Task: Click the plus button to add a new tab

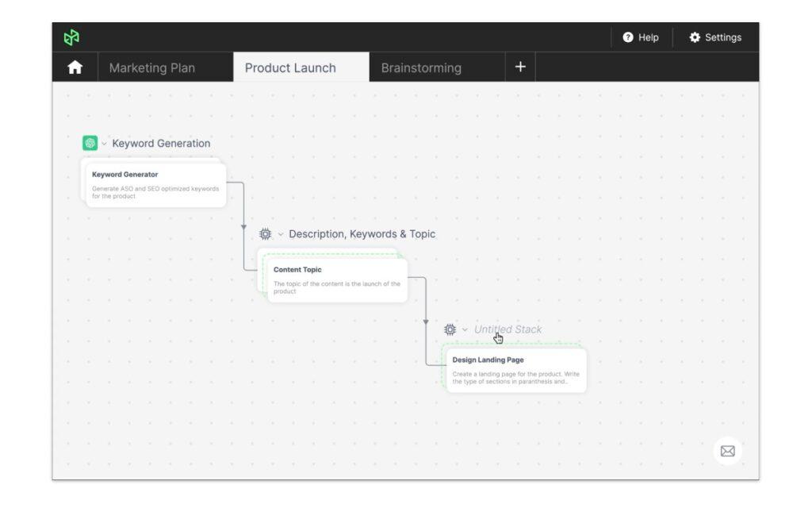Action: pyautogui.click(x=520, y=67)
